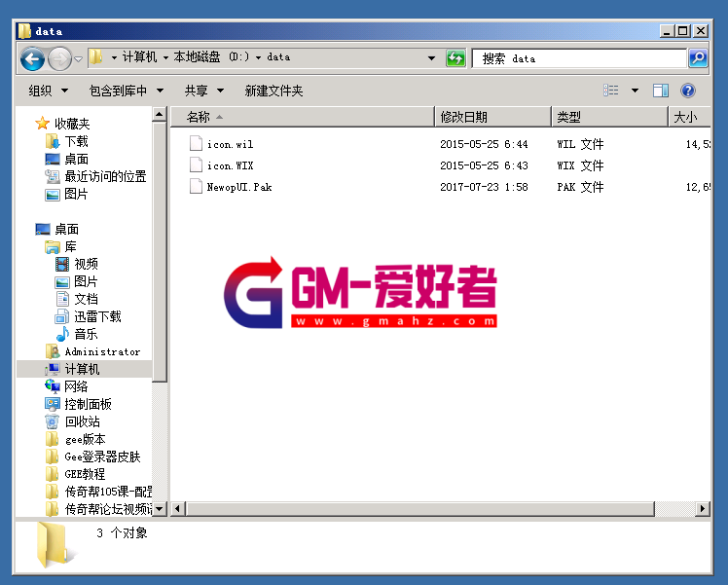Click navigation pane scroll up arrow
This screenshot has height=585, width=728.
(160, 114)
